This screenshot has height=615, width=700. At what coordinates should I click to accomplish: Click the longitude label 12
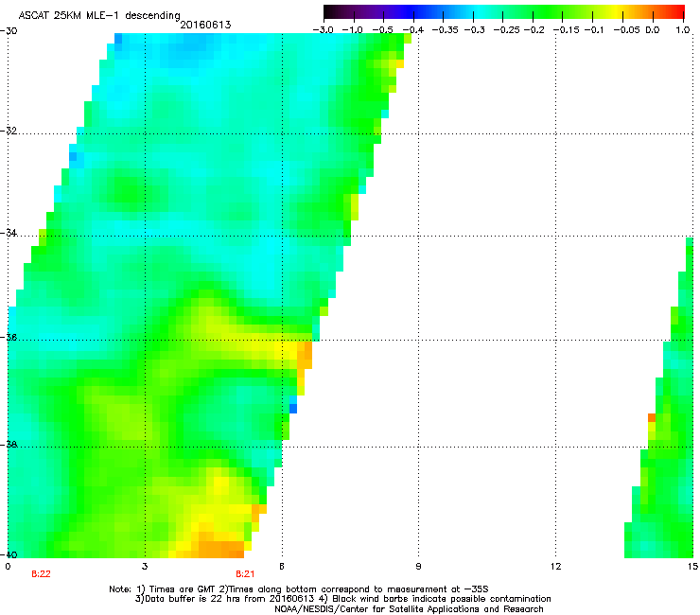tap(556, 567)
